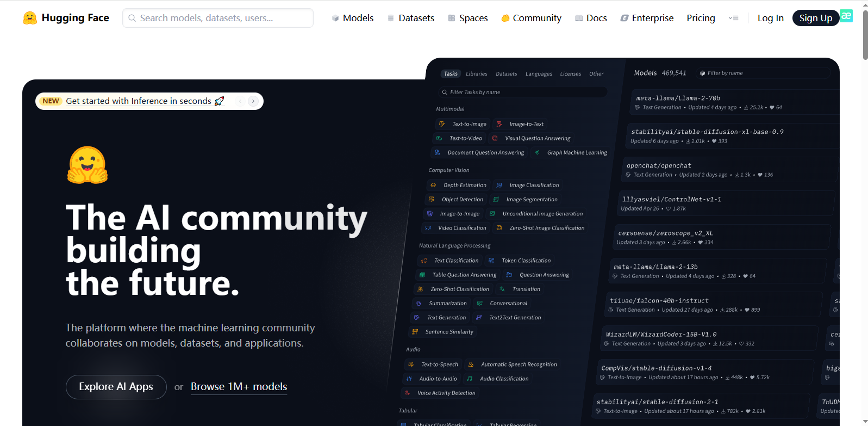Image resolution: width=868 pixels, height=426 pixels.
Task: Click the scrollbar down arrow
Action: coord(865,422)
